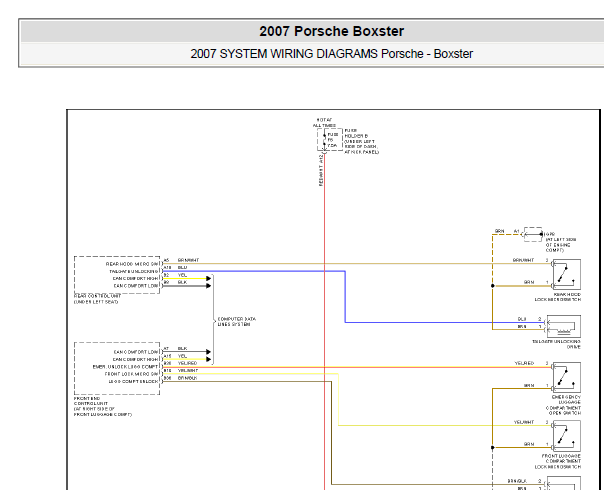Click "CAN COMFORT HIGH" in Rear Control Unit
The image size is (604, 490).
coord(135,279)
